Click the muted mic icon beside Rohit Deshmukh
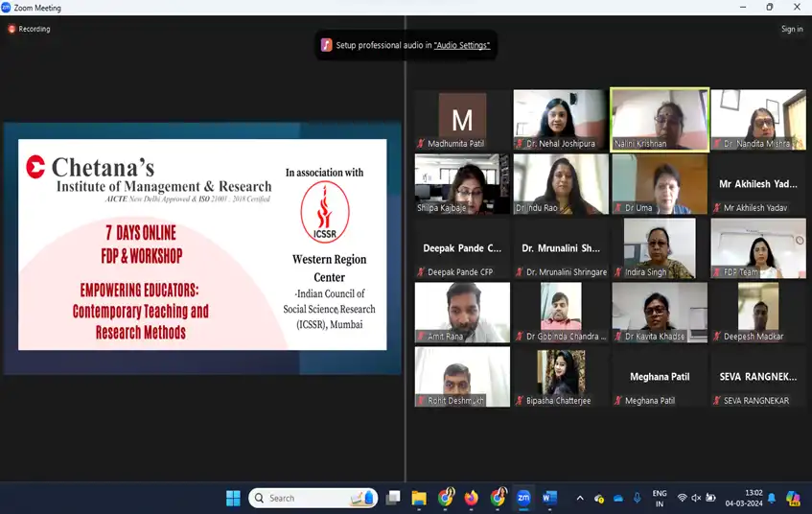This screenshot has height=514, width=812. 421,401
